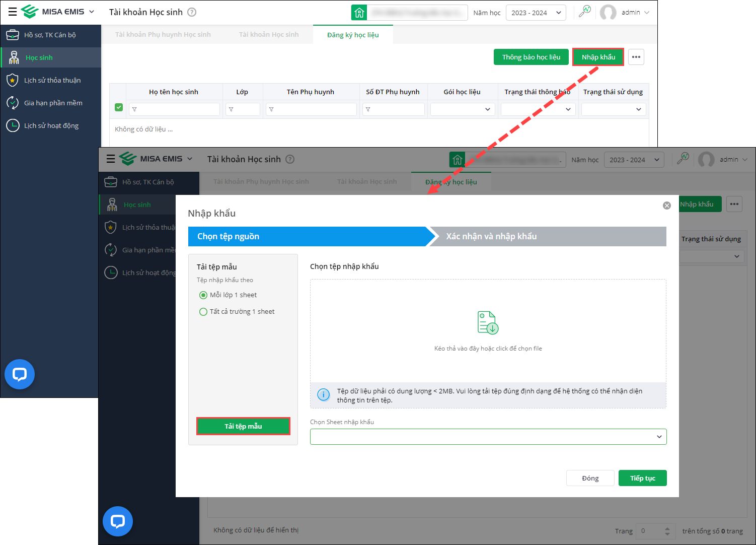Screen dimensions: 756x545
Task: Open Gia hạn phần mềm in back window sidebar
Action: (x=50, y=103)
